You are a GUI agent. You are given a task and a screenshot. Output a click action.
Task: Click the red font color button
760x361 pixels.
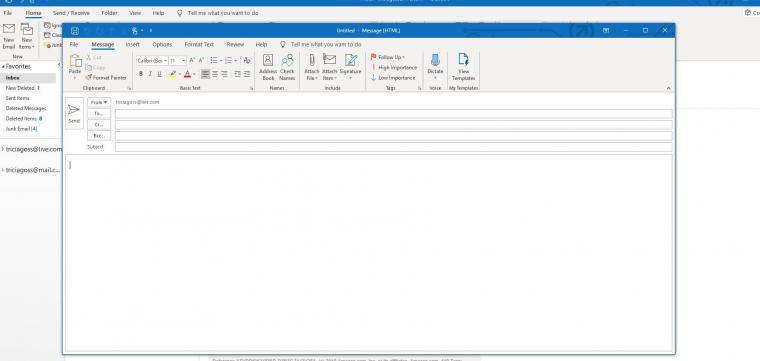[x=188, y=74]
